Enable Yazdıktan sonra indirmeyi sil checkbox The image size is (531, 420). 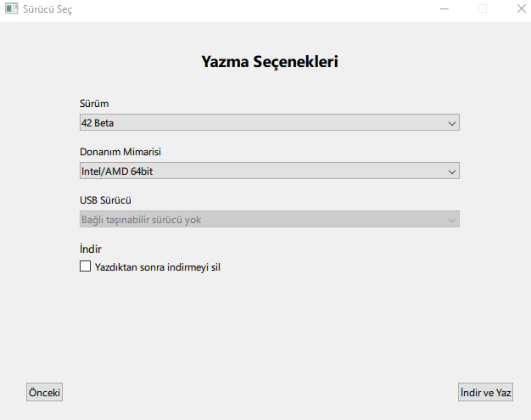pyautogui.click(x=85, y=266)
